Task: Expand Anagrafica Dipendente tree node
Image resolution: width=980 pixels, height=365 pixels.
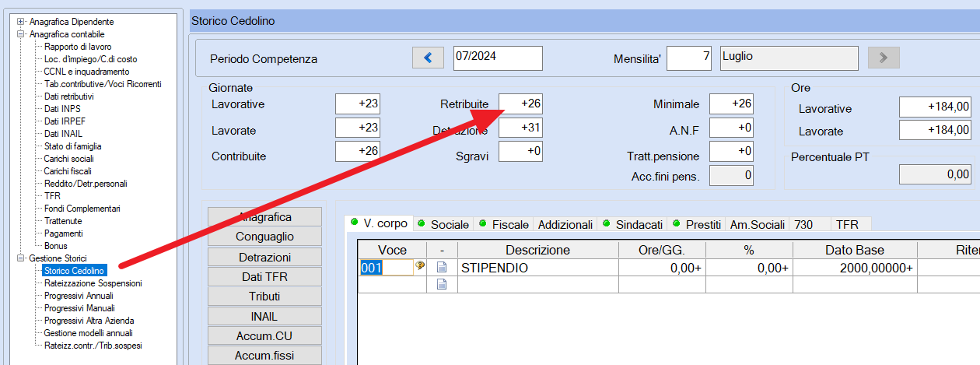Action: tap(20, 22)
